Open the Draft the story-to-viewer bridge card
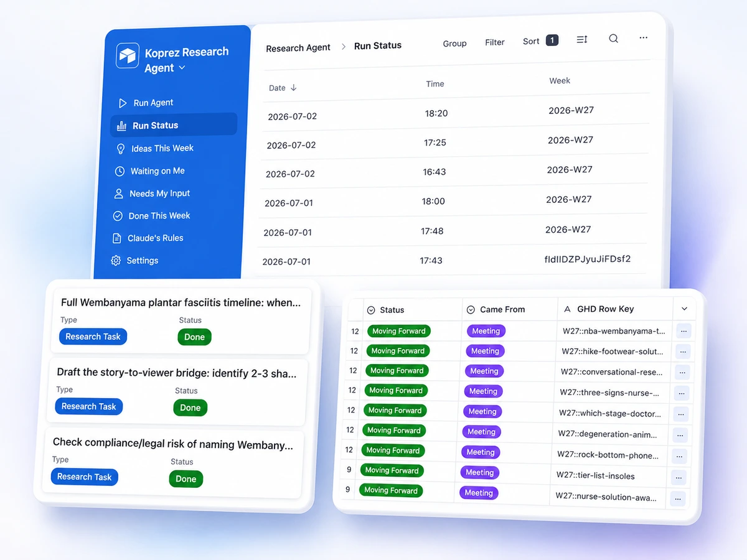747x560 pixels. click(177, 391)
